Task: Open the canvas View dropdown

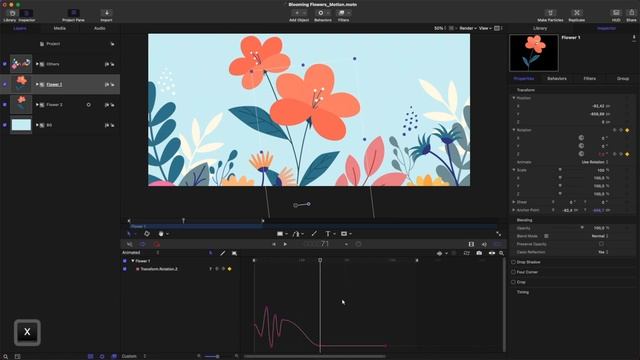Action: pyautogui.click(x=485, y=28)
